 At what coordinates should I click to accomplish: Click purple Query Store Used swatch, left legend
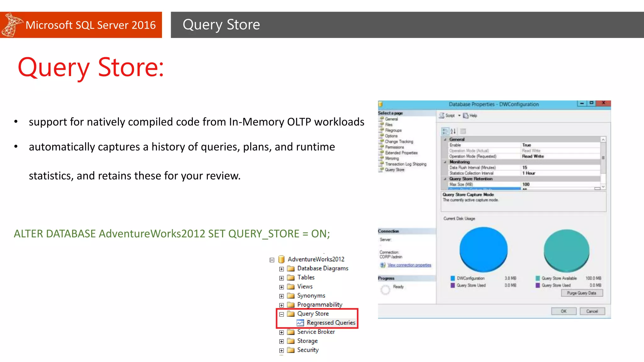point(452,286)
